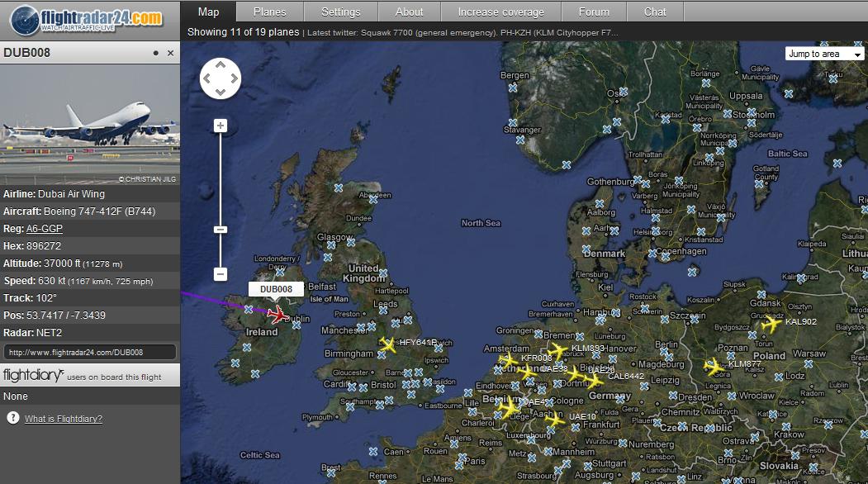Click the HFY641P aircraft over England
Screen dimensions: 868x484
[x=387, y=344]
